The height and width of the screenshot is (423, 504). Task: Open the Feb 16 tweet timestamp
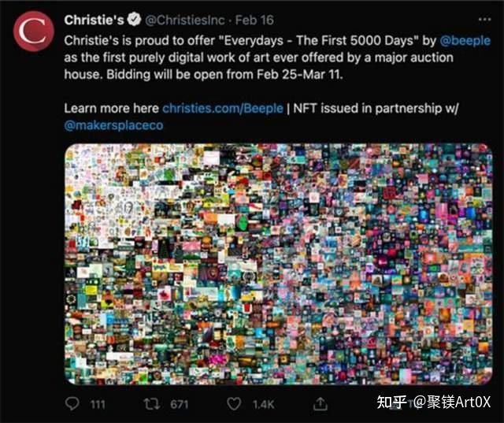pyautogui.click(x=254, y=20)
